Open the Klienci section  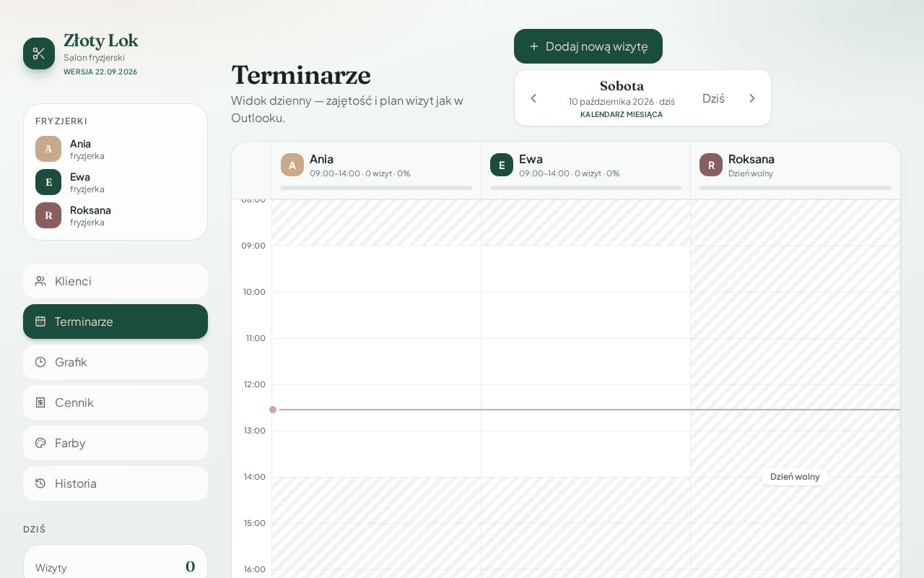pos(115,281)
